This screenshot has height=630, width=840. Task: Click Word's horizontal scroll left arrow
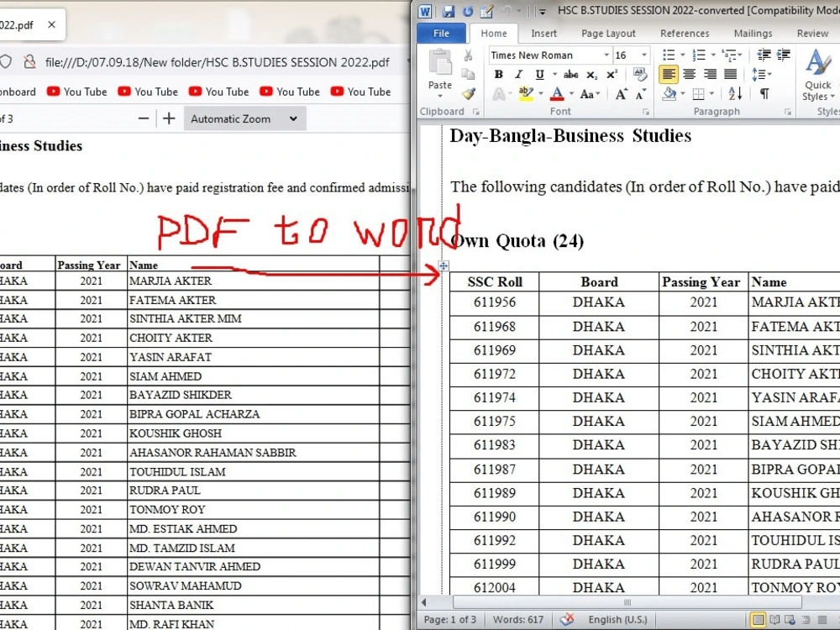click(x=424, y=602)
